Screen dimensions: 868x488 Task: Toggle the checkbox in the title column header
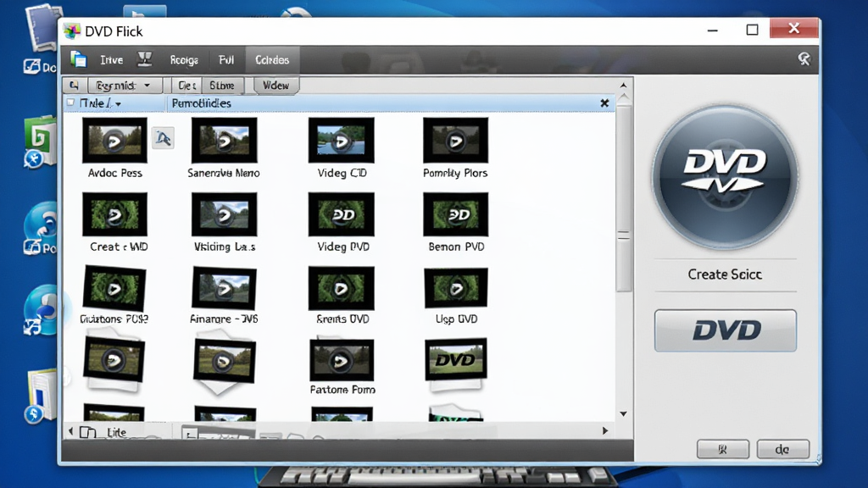tap(71, 103)
